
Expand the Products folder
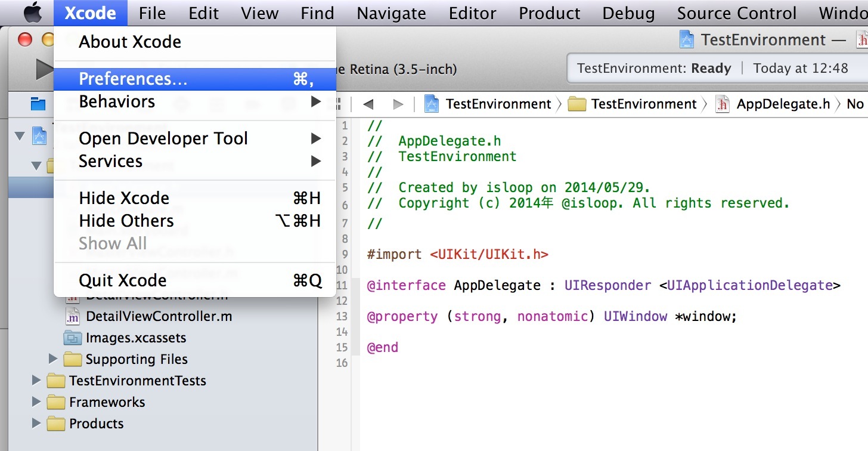(36, 423)
